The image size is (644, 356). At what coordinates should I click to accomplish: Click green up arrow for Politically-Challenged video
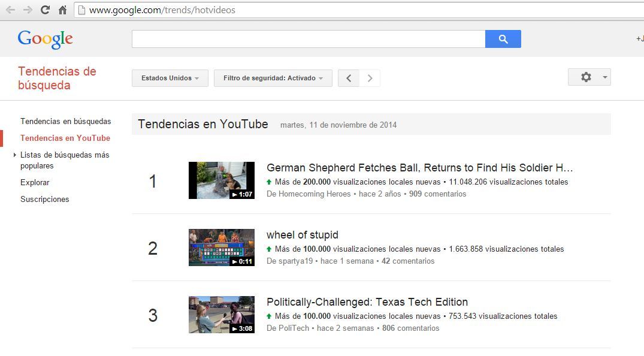pos(269,316)
